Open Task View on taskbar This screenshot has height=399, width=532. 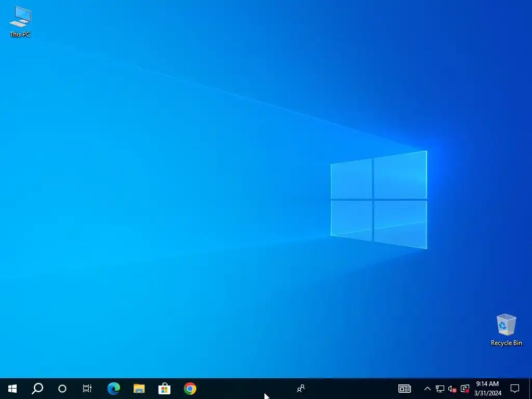[87, 389]
